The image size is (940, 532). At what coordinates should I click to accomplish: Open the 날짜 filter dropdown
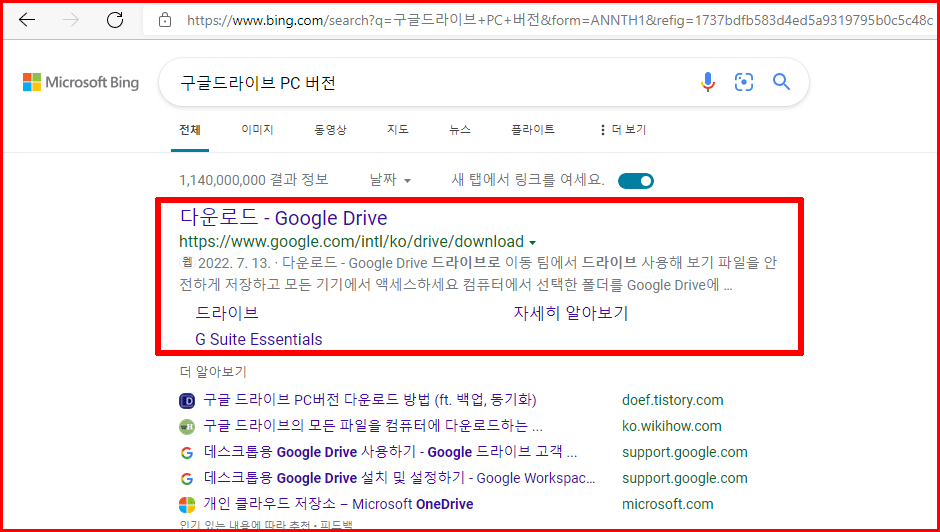coord(390,180)
